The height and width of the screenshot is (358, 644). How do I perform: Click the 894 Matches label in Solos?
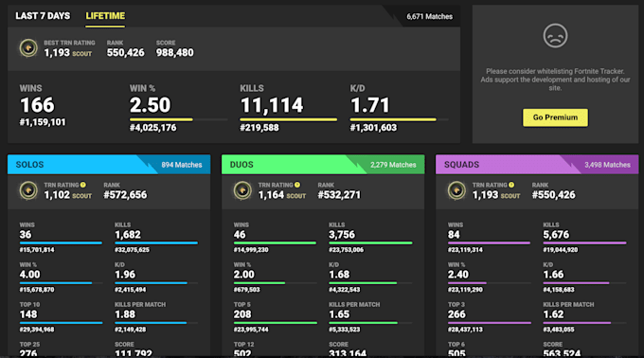tap(182, 165)
